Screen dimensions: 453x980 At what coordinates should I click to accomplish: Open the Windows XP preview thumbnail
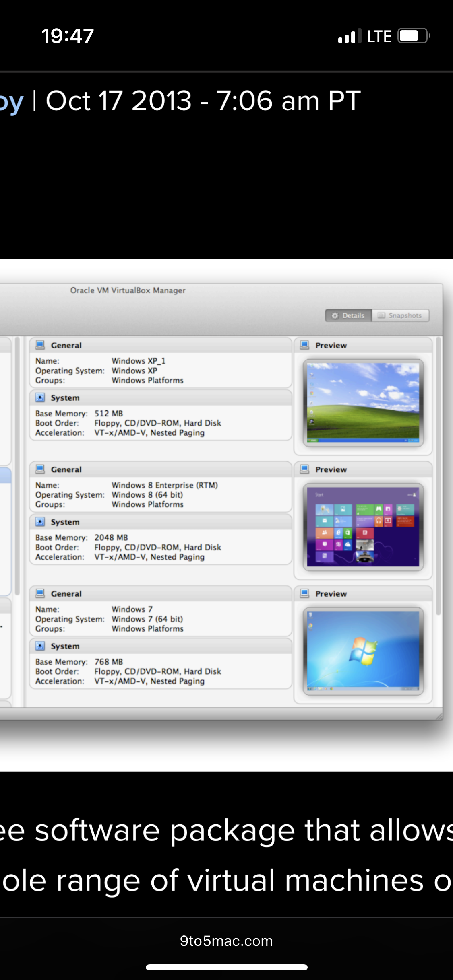(x=363, y=403)
